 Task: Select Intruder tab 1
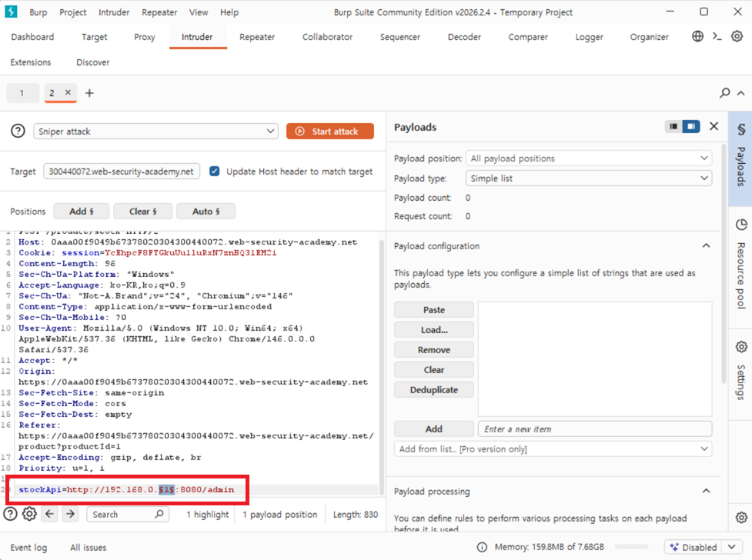(22, 93)
